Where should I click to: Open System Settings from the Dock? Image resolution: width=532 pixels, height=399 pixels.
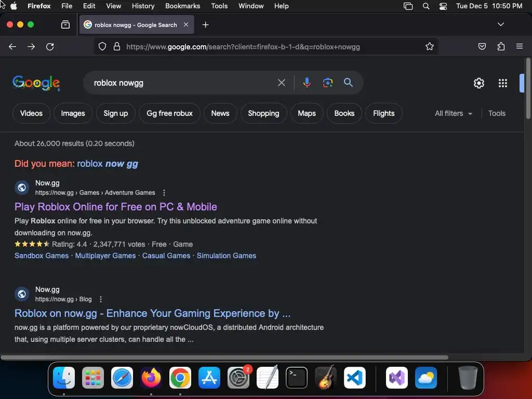(238, 378)
